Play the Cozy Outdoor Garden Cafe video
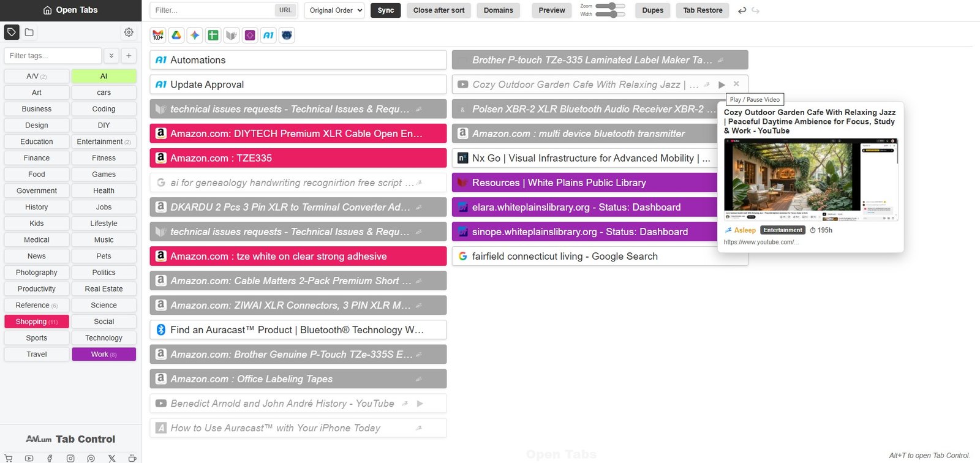 pyautogui.click(x=722, y=85)
